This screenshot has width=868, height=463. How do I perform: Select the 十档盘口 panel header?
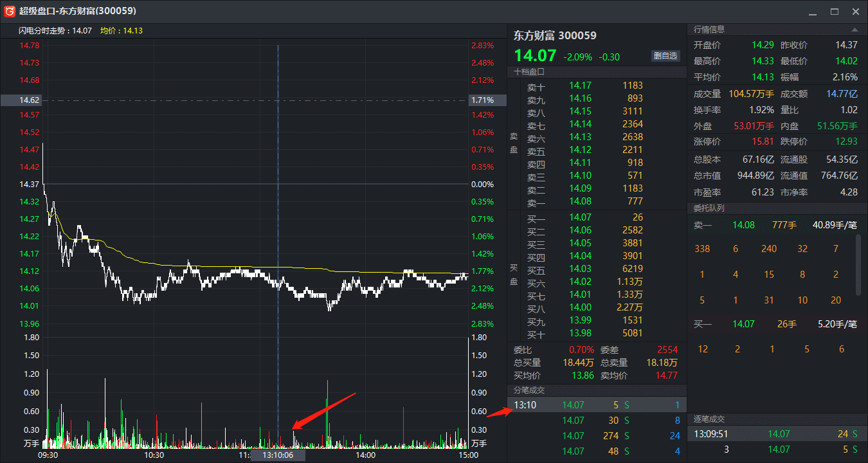click(597, 72)
